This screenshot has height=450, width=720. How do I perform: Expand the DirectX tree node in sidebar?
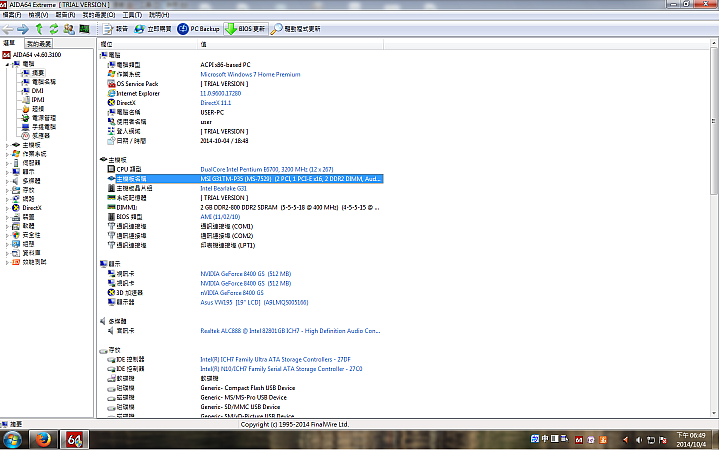(7, 208)
